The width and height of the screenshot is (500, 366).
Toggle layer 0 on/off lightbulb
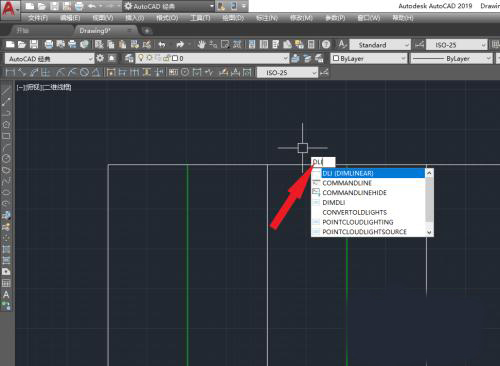pos(141,58)
